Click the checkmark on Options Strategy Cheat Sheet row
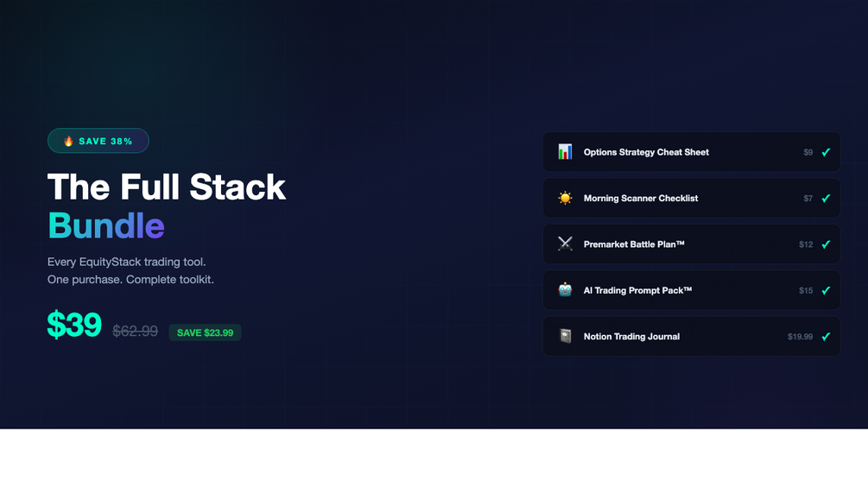868x488 pixels. tap(826, 152)
